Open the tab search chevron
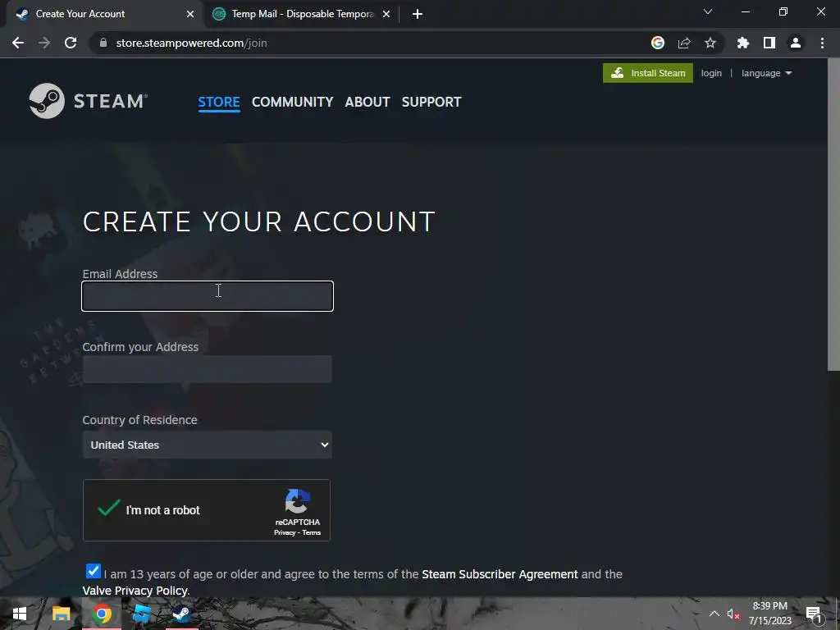Screen dimensions: 840x630 coord(708,11)
